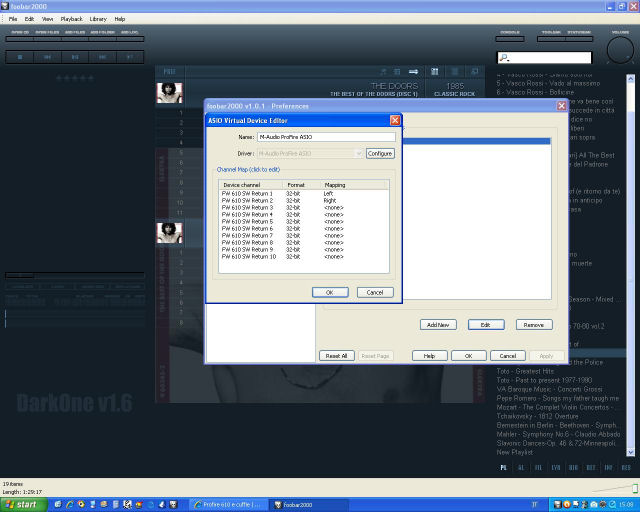Open the Playback menu
The height and width of the screenshot is (512, 640).
(71, 19)
